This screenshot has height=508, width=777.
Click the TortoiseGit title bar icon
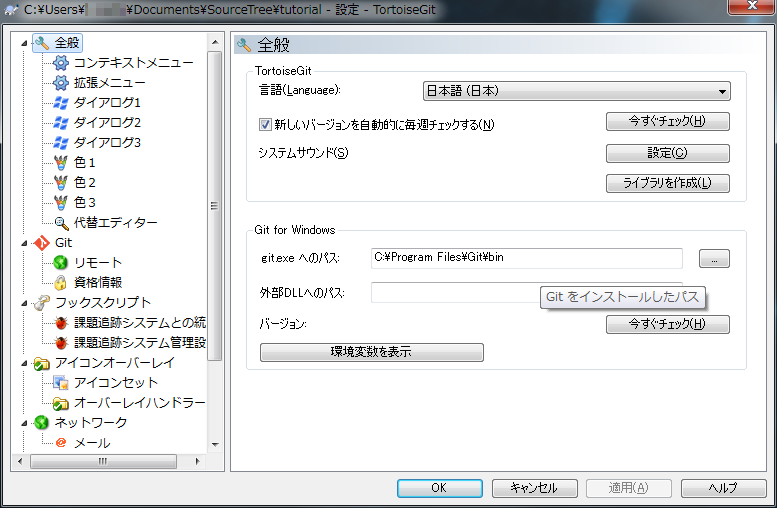11,9
